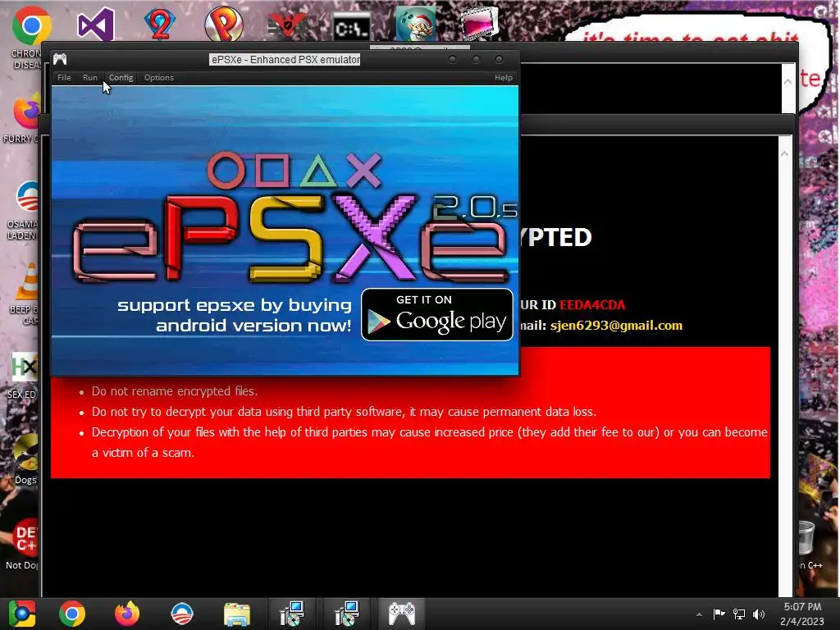Open Chrome from the taskbar
Viewport: 840px width, 630px height.
tap(72, 614)
